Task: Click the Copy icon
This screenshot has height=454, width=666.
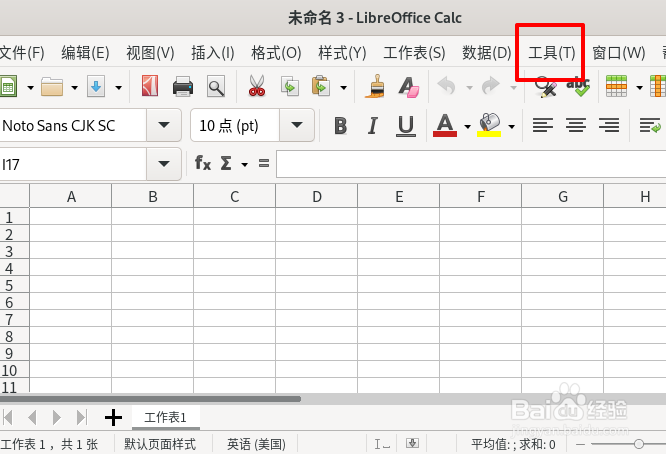Action: pyautogui.click(x=290, y=87)
